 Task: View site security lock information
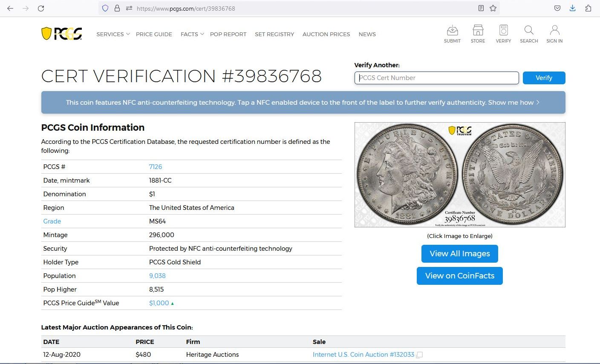[x=117, y=9]
